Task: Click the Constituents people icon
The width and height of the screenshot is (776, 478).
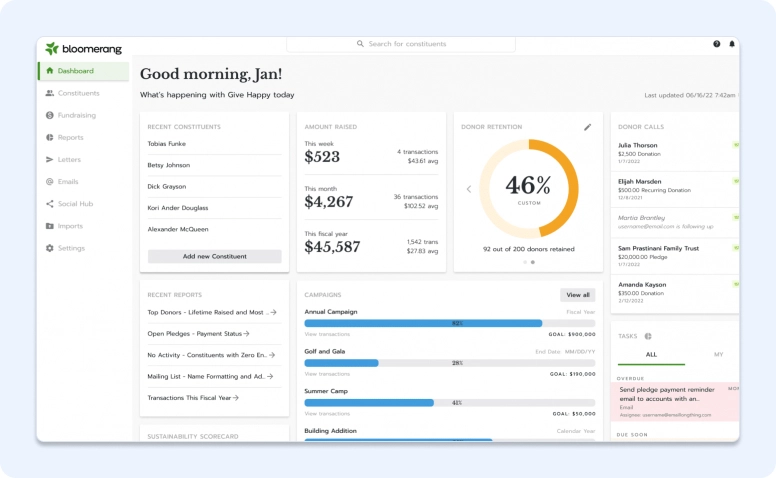Action: coord(49,93)
